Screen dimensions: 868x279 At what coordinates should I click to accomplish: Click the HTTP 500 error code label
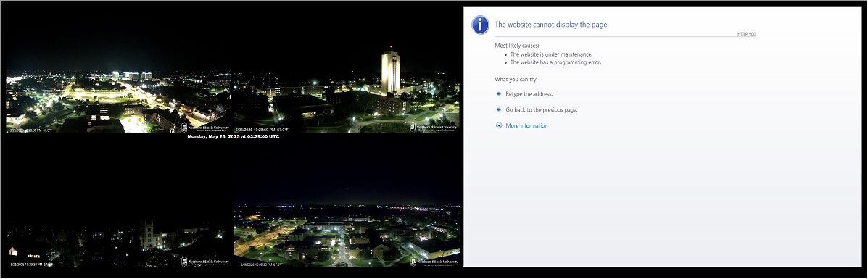click(x=746, y=34)
